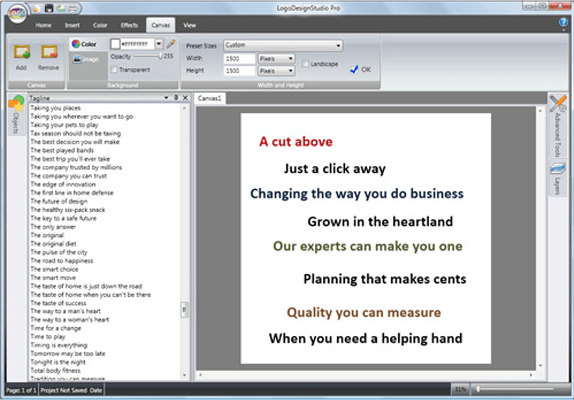Screen dimensions: 574x400
Task: Click the tagline list scrollbar thumb
Action: point(184,310)
